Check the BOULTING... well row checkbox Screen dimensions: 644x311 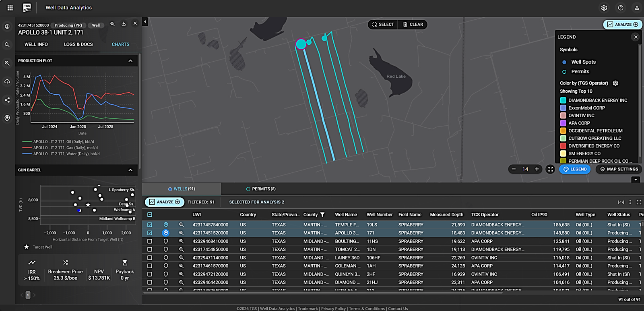click(150, 241)
